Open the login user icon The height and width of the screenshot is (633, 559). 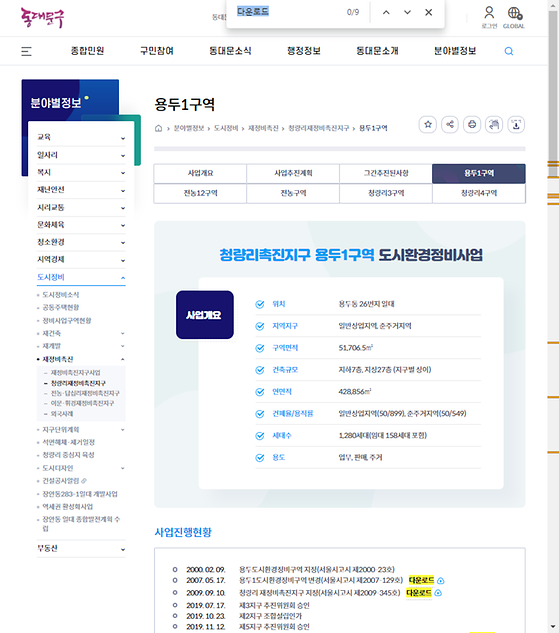[x=489, y=13]
